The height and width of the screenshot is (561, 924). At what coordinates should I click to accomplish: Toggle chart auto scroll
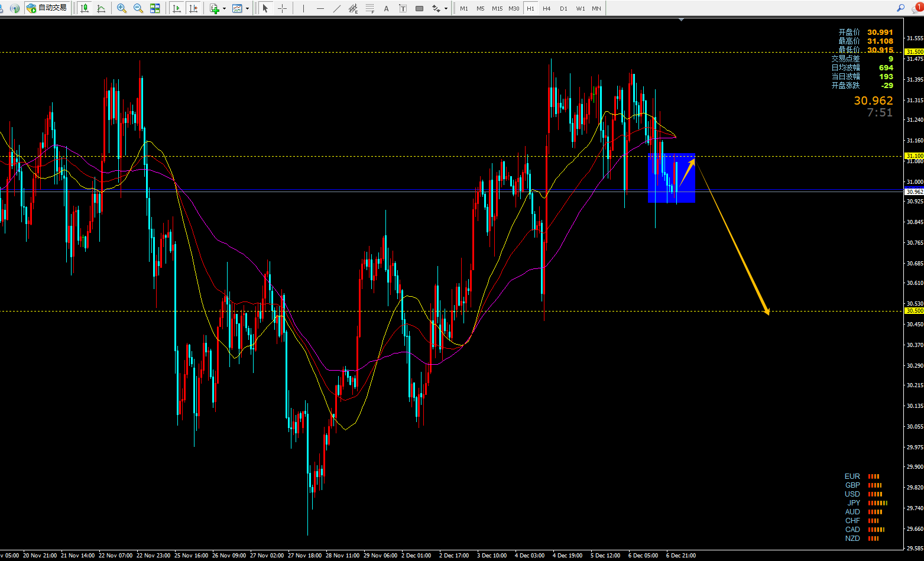tap(176, 8)
